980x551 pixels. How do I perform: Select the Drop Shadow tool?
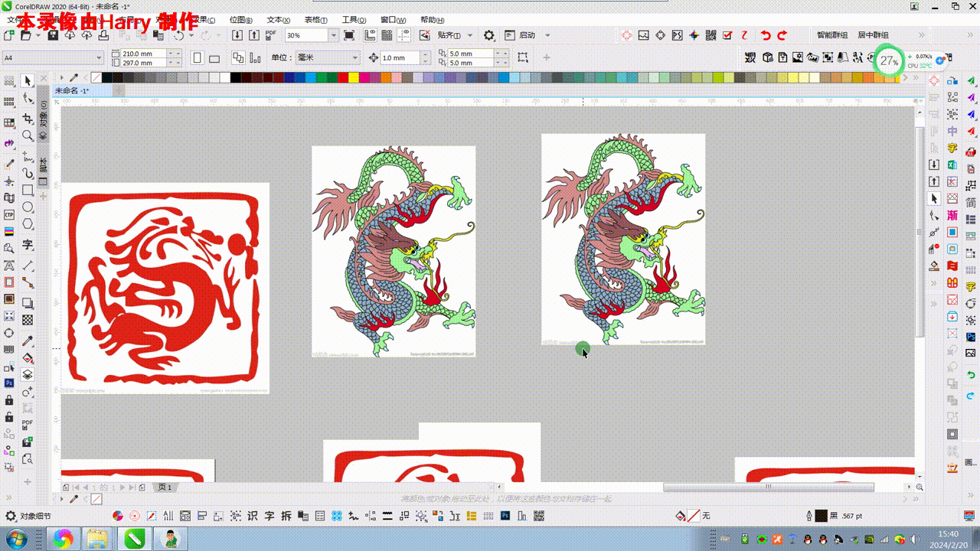click(x=28, y=303)
